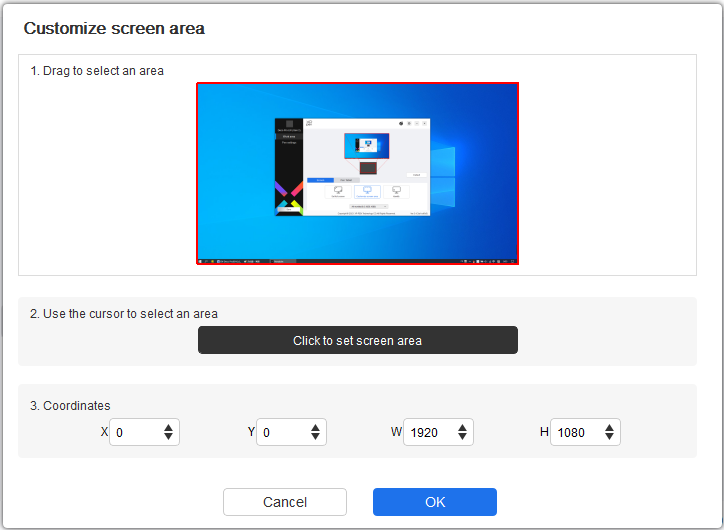The image size is (724, 530).
Task: Cancel the Customize screen area dialog
Action: [285, 502]
